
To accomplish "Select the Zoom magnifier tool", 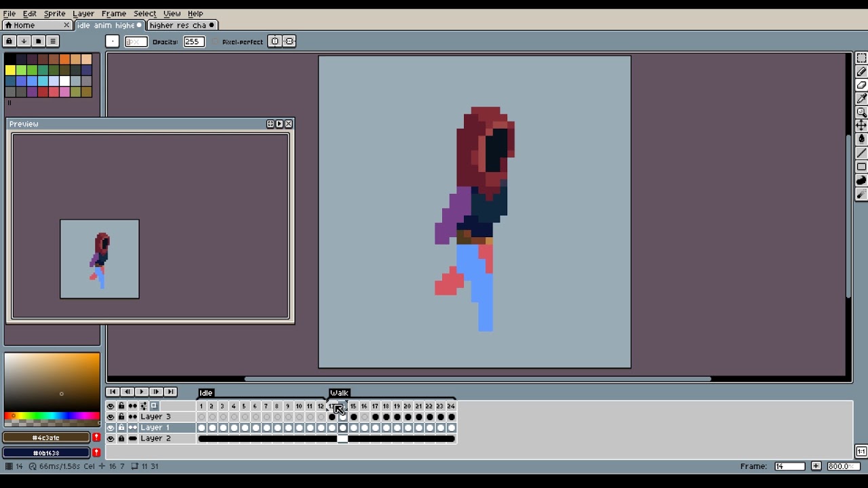I will point(861,113).
